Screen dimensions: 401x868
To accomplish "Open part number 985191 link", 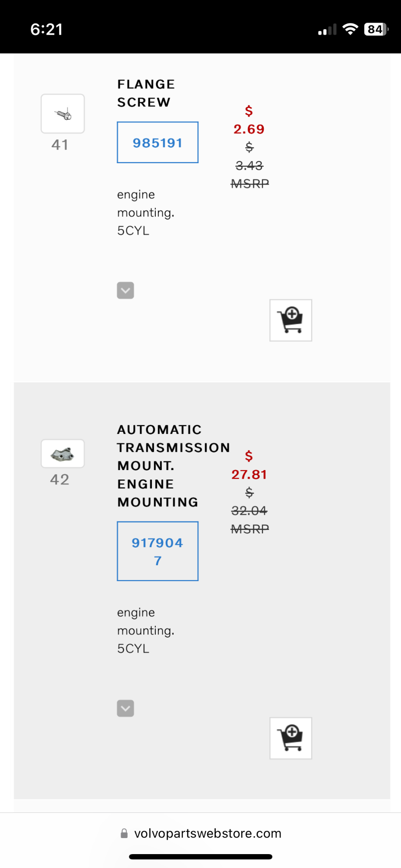I will pos(158,143).
